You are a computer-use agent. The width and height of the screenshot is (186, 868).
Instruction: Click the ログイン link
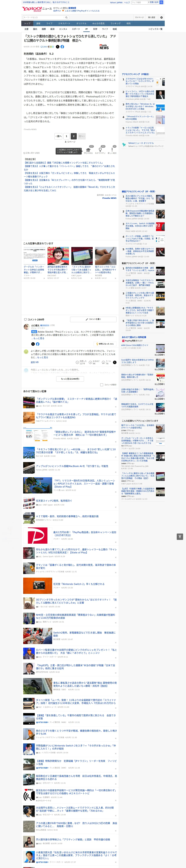pyautogui.click(x=57, y=11)
